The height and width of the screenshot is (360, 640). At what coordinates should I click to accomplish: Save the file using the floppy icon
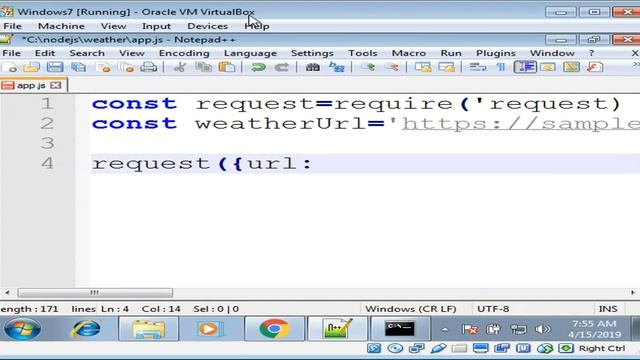coord(55,67)
